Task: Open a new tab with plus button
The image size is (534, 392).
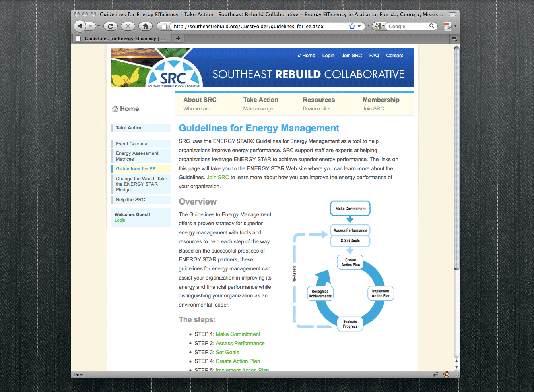Action: click(178, 38)
